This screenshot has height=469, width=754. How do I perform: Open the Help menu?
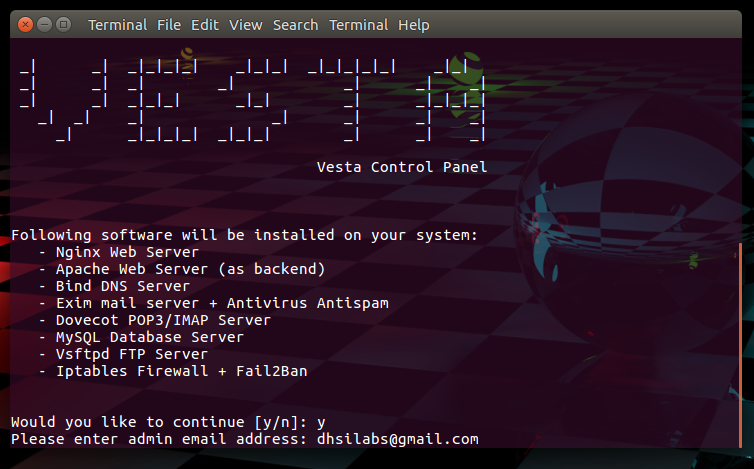pos(414,25)
